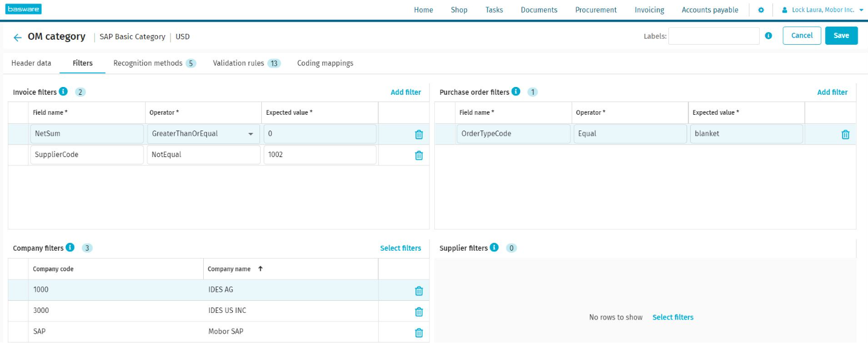This screenshot has height=351, width=868.
Task: Show info for Supplier filters
Action: click(494, 248)
